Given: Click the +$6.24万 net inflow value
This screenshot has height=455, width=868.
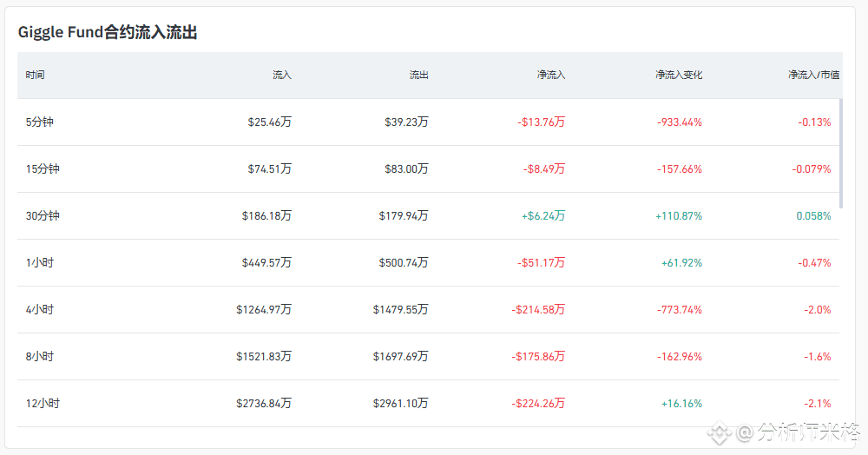Looking at the screenshot, I should [543, 216].
